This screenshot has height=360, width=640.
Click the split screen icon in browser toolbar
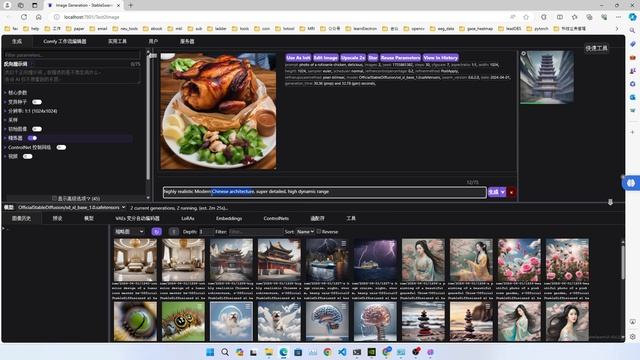point(560,17)
